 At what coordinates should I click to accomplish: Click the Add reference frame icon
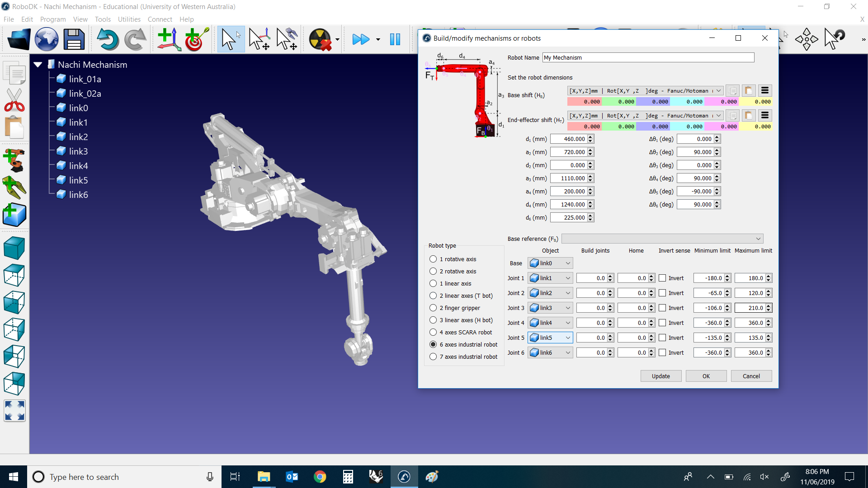coord(169,39)
